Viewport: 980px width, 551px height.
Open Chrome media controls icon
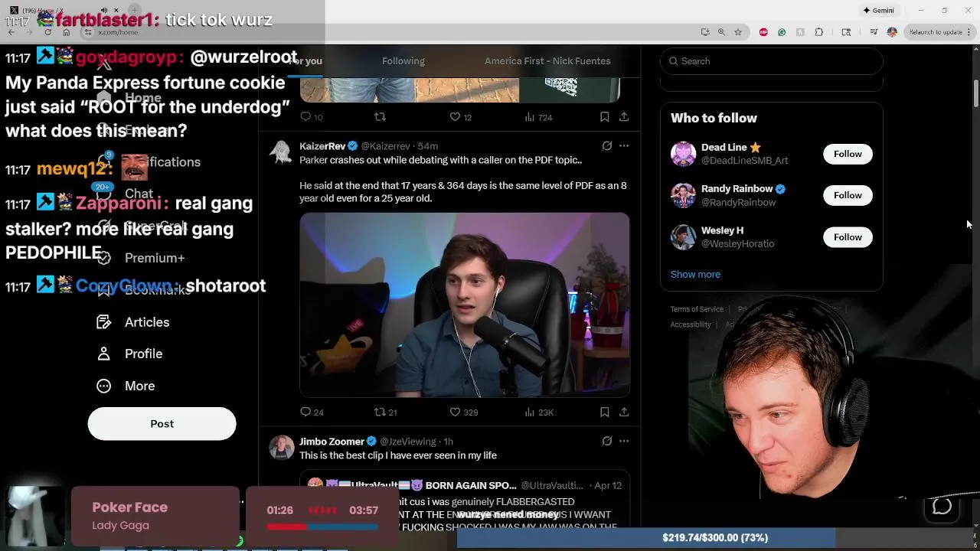pyautogui.click(x=874, y=32)
